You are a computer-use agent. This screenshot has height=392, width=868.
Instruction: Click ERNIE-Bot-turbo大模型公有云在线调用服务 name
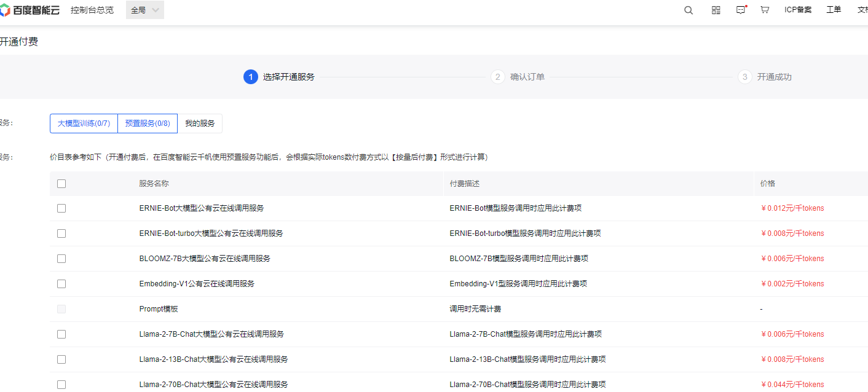click(211, 233)
